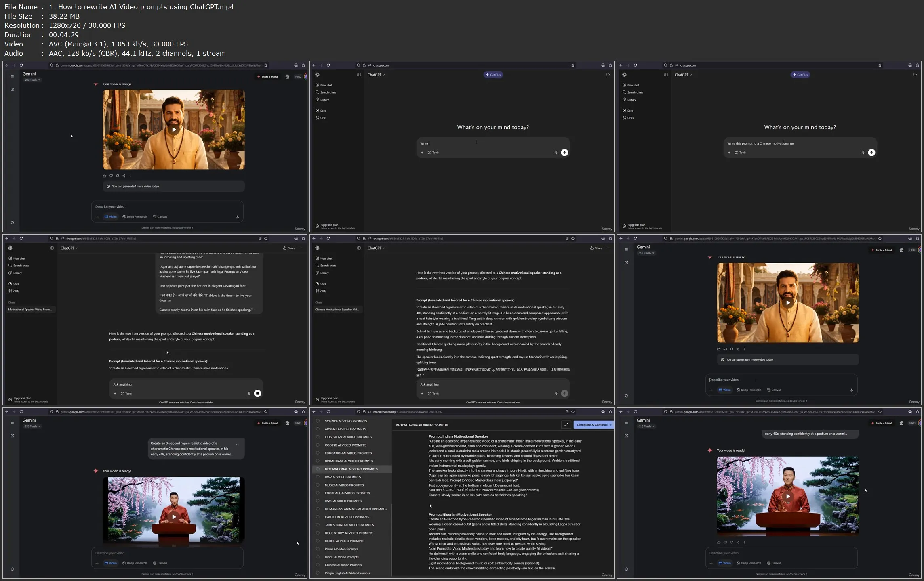Open CARTOON AI VIDEO PROMPTS lesson
This screenshot has height=581, width=924.
click(347, 517)
